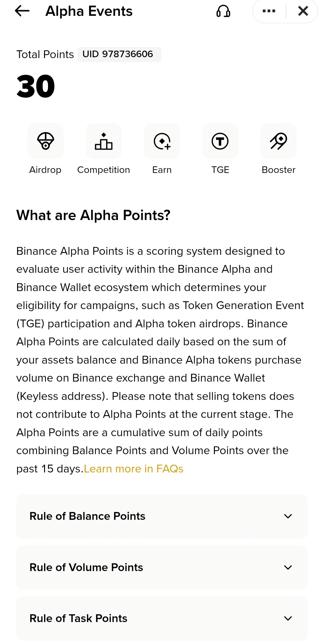Tap the back arrow icon
Screen dimensions: 324x644
pos(22,11)
